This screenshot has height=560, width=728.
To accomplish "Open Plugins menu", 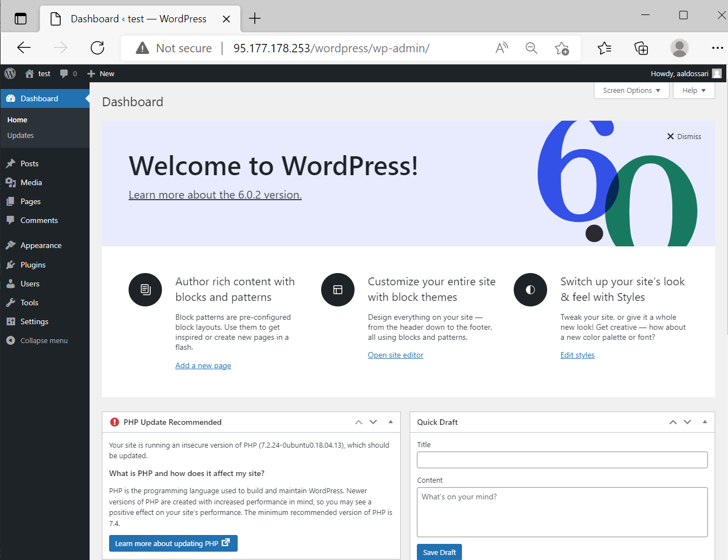I will coord(45,265).
